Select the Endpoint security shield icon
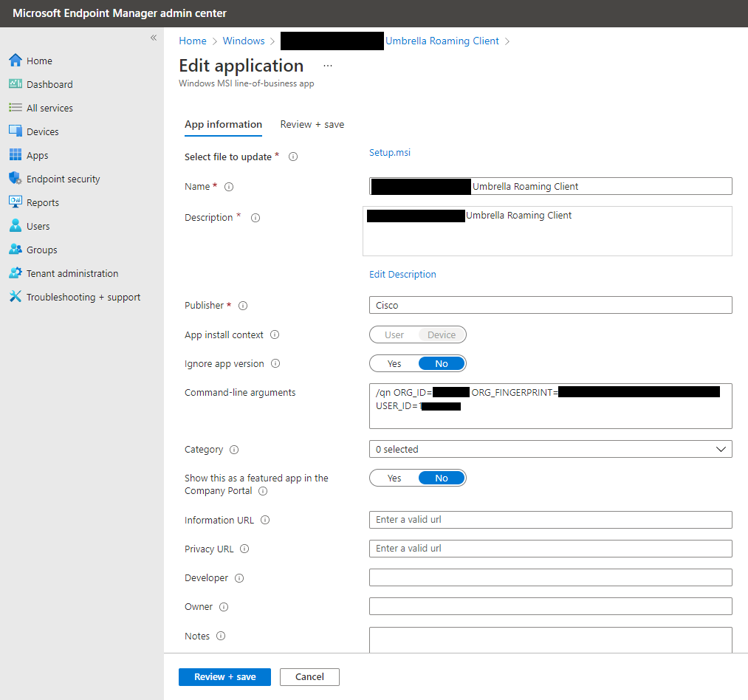This screenshot has height=700, width=748. click(16, 178)
